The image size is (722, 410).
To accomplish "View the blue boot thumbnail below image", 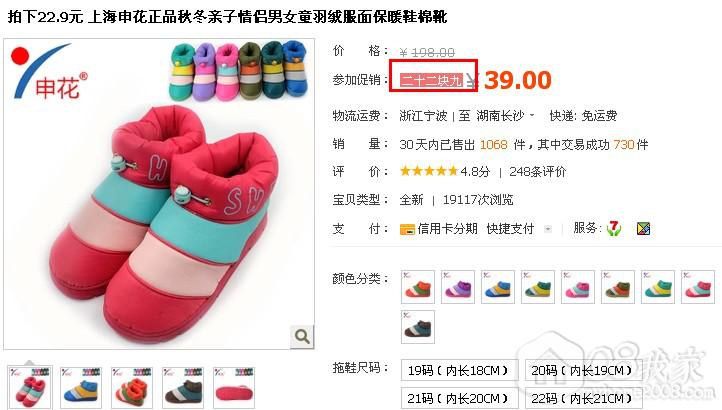I will [x=81, y=387].
